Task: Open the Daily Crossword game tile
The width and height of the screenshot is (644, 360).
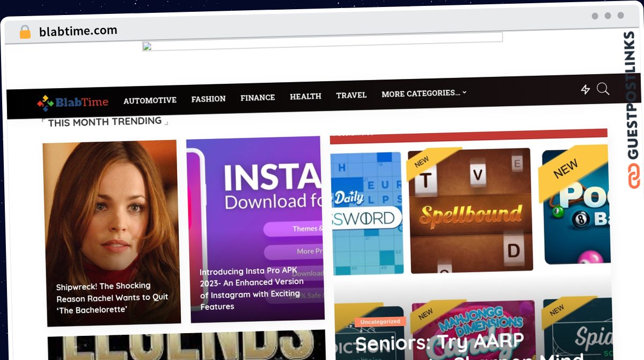Action: tap(367, 213)
